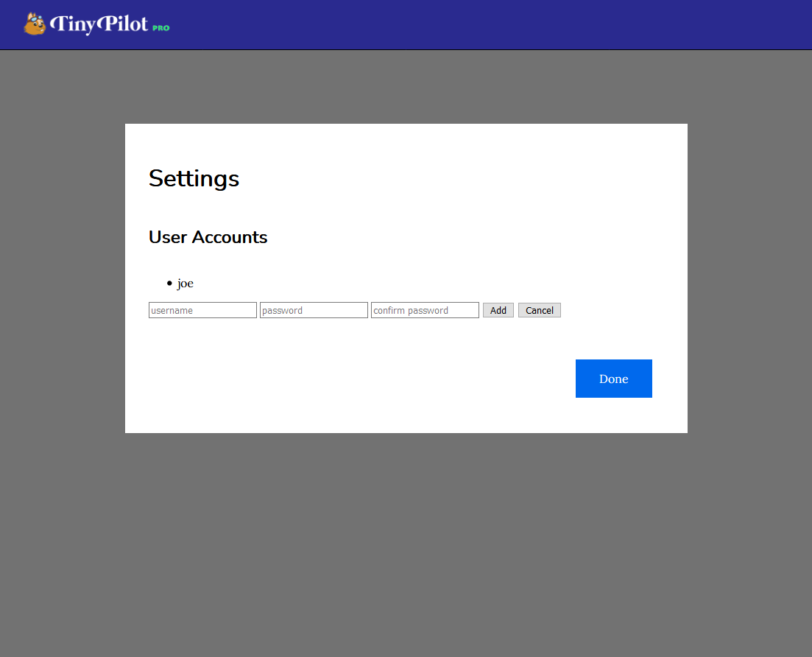Screen dimensions: 812x657
Task: Click the Settings heading
Action: pos(194,179)
